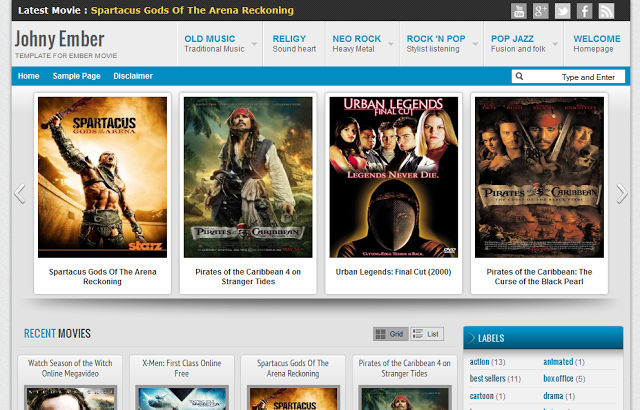This screenshot has height=410, width=640.
Task: Open the Urban Legends Final Cut poster
Action: click(393, 177)
